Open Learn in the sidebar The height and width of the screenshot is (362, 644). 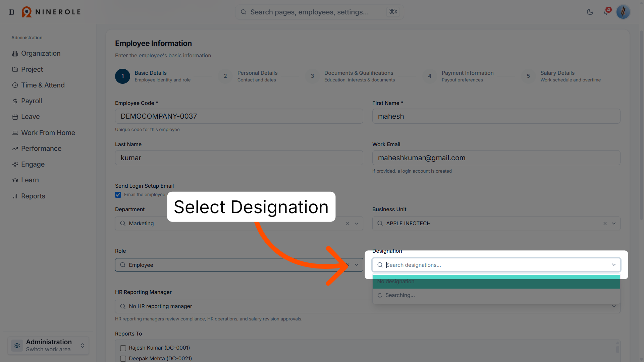(30, 180)
